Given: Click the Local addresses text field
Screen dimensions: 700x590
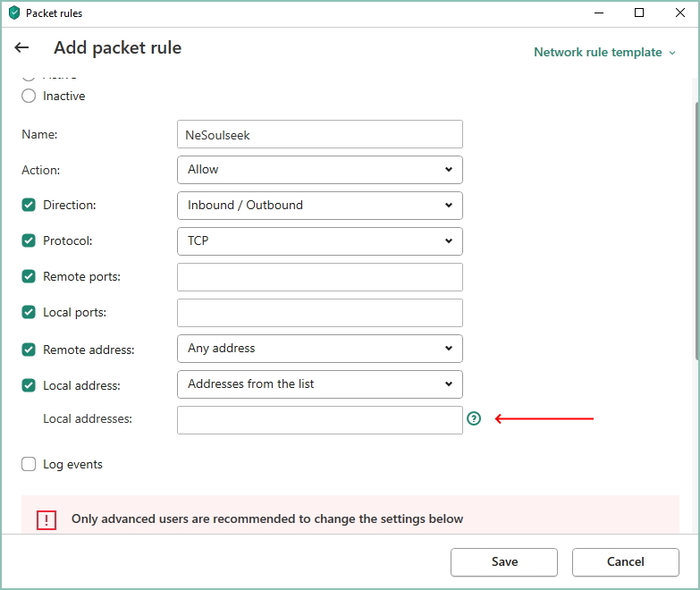Looking at the screenshot, I should pyautogui.click(x=319, y=420).
